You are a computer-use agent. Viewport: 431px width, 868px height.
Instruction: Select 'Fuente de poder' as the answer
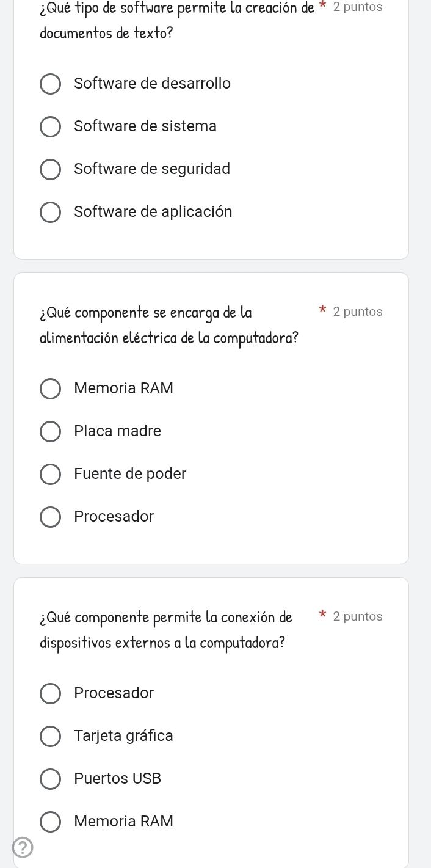pyautogui.click(x=50, y=474)
